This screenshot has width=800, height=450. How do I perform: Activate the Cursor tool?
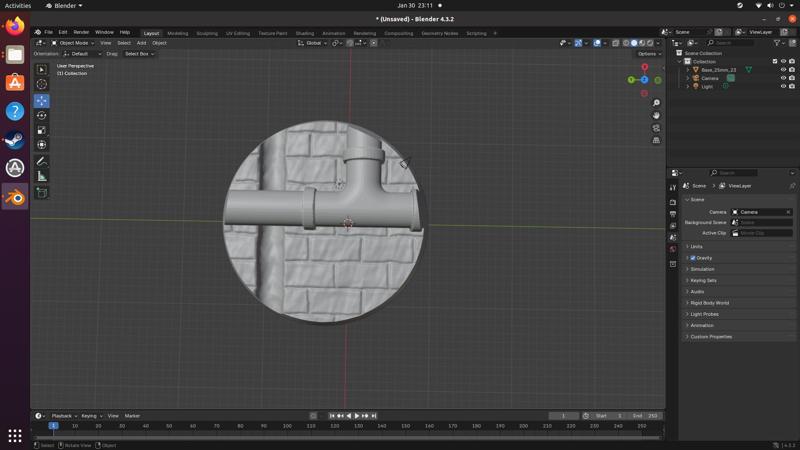tap(42, 84)
